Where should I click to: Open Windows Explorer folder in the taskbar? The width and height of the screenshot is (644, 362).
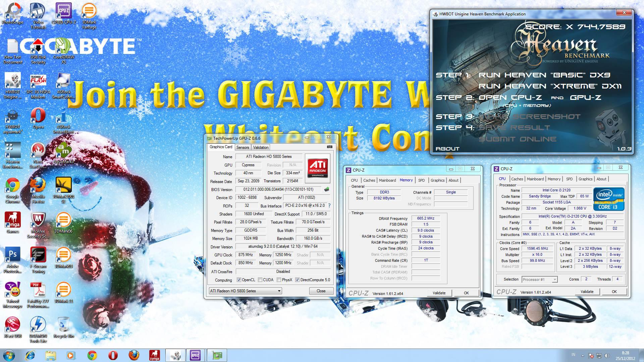[x=51, y=355]
